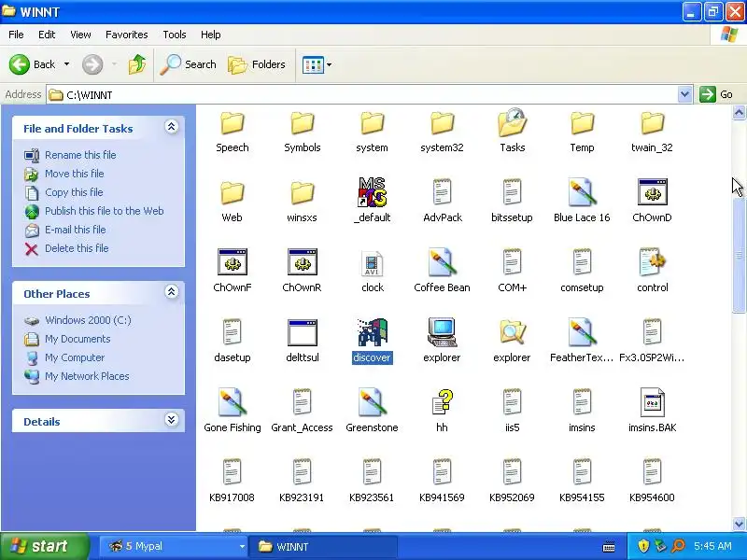747x560 pixels.
Task: Click the discover application icon
Action: [x=372, y=332]
